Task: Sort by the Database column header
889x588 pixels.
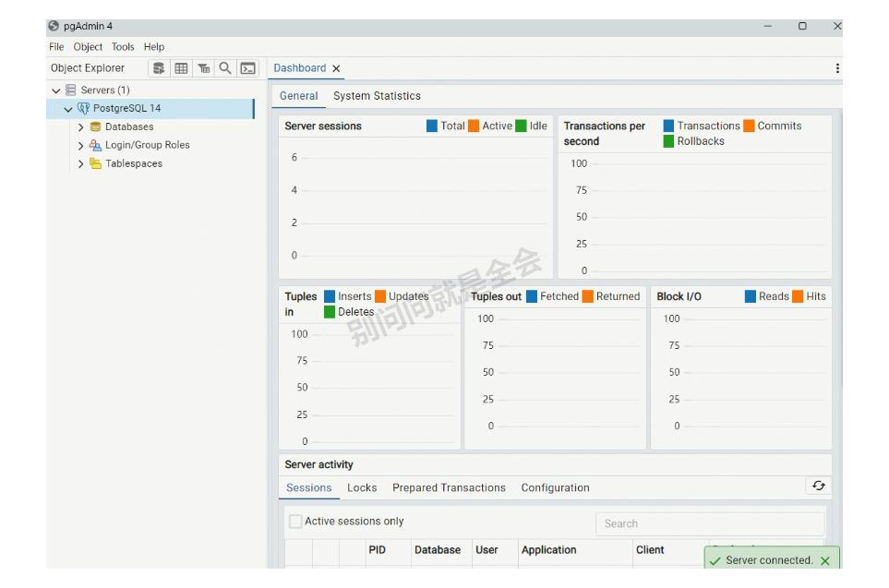Action: pyautogui.click(x=438, y=550)
